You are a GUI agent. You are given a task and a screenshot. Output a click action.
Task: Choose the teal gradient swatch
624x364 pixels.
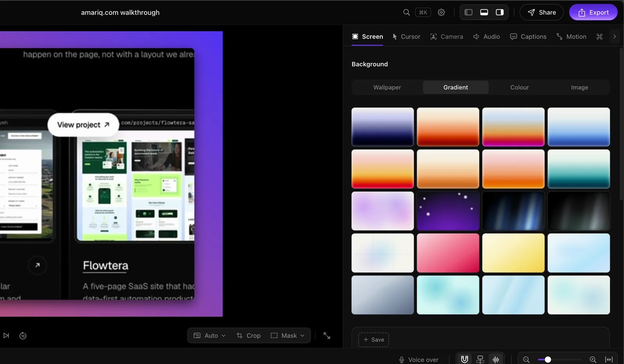579,169
